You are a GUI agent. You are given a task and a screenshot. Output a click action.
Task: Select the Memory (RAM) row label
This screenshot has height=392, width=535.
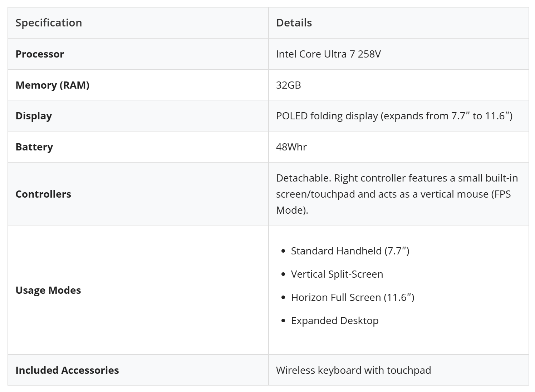(x=52, y=85)
